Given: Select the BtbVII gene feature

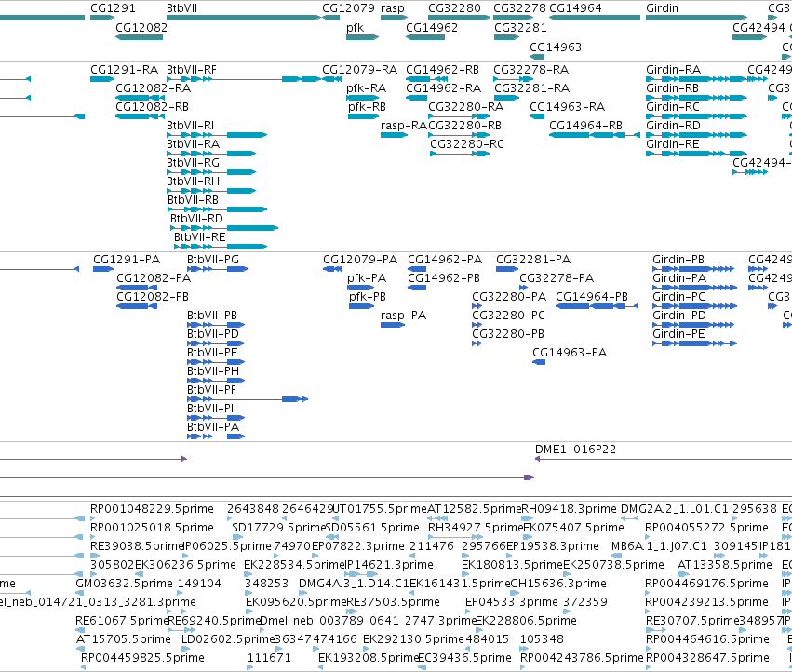Looking at the screenshot, I should click(244, 18).
